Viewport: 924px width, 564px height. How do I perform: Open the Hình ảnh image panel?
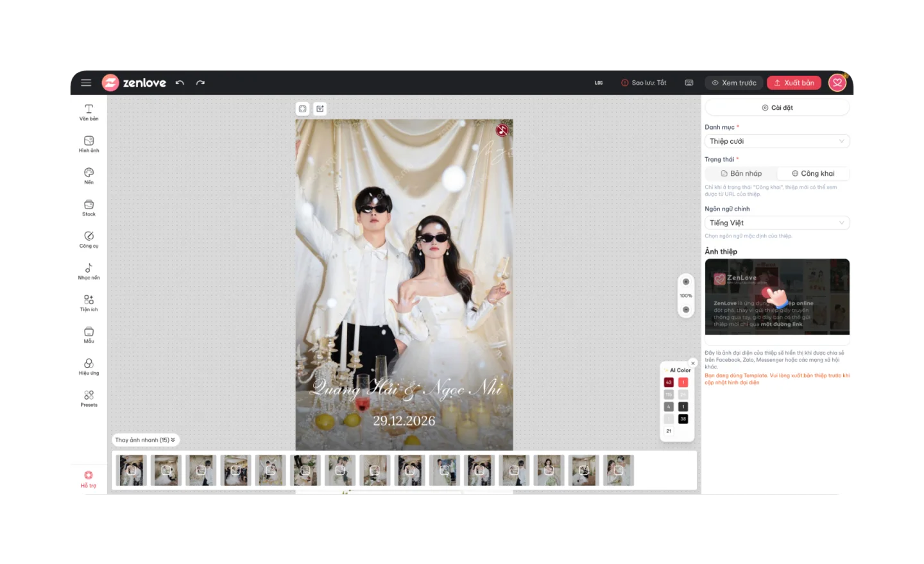coord(89,144)
